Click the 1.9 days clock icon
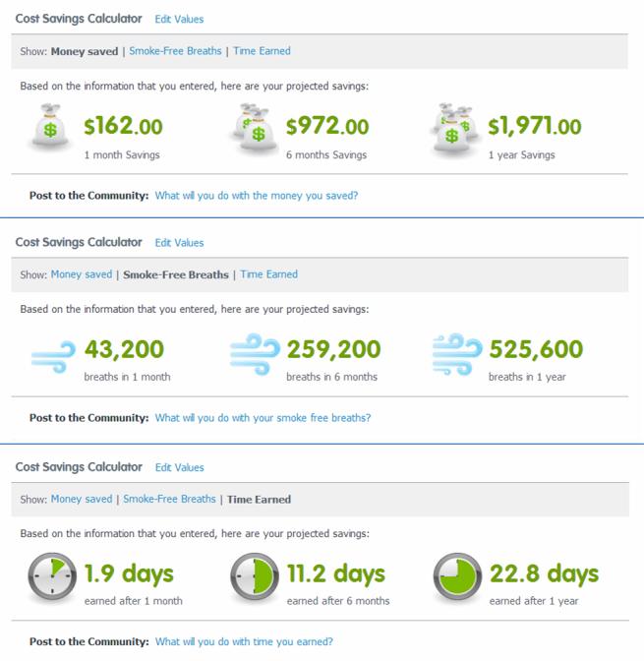644x661 pixels. click(52, 577)
